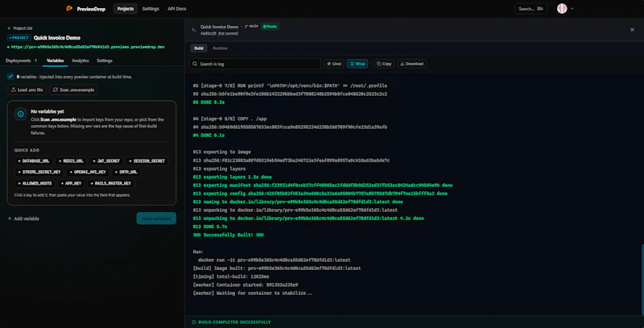Close the build log panel
This screenshot has width=644, height=328.
pyautogui.click(x=632, y=30)
